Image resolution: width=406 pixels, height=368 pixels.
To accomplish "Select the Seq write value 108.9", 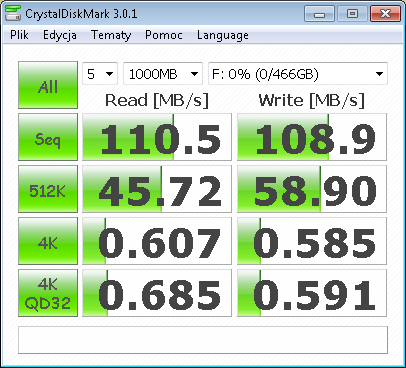I will tap(312, 137).
